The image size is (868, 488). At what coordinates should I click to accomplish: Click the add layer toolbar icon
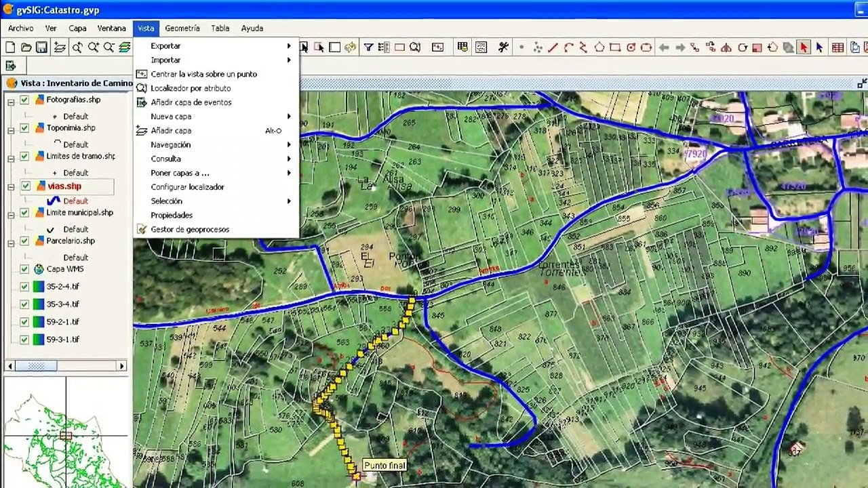point(60,47)
